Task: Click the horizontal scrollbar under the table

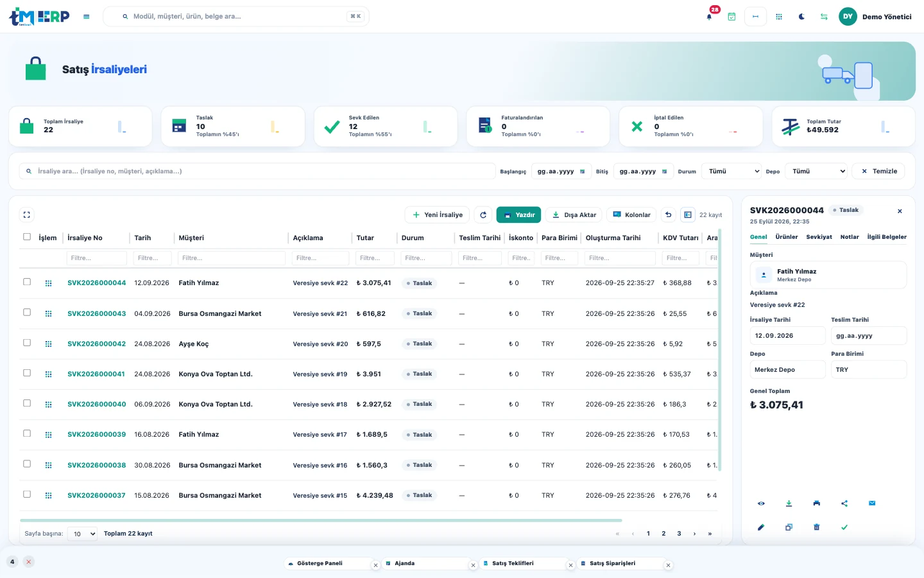Action: pyautogui.click(x=321, y=520)
